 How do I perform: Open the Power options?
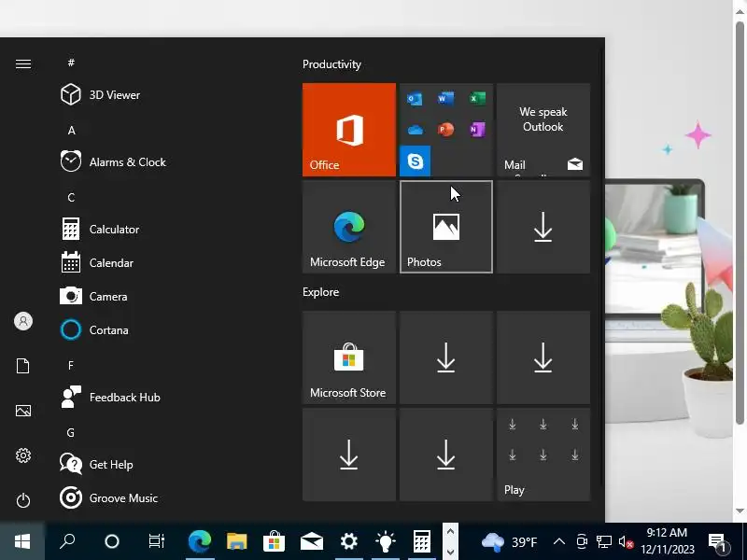(23, 500)
